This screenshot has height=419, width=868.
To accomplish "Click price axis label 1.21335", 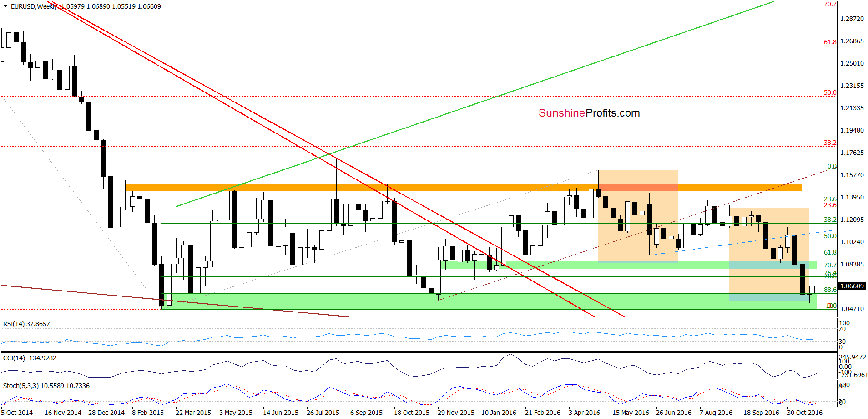I will (852, 108).
